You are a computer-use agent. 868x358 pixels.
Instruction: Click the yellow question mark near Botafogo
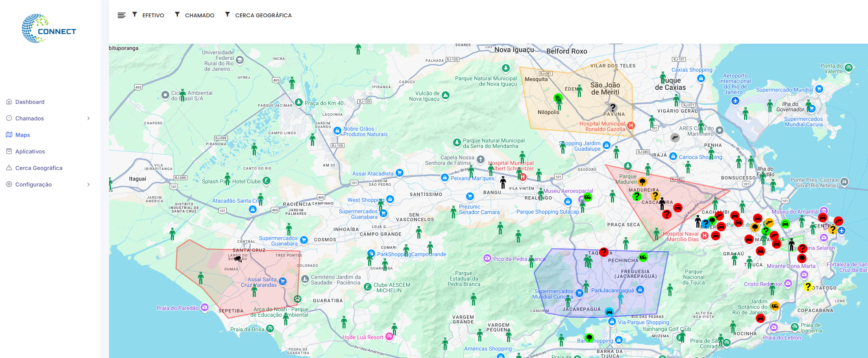[x=808, y=287]
